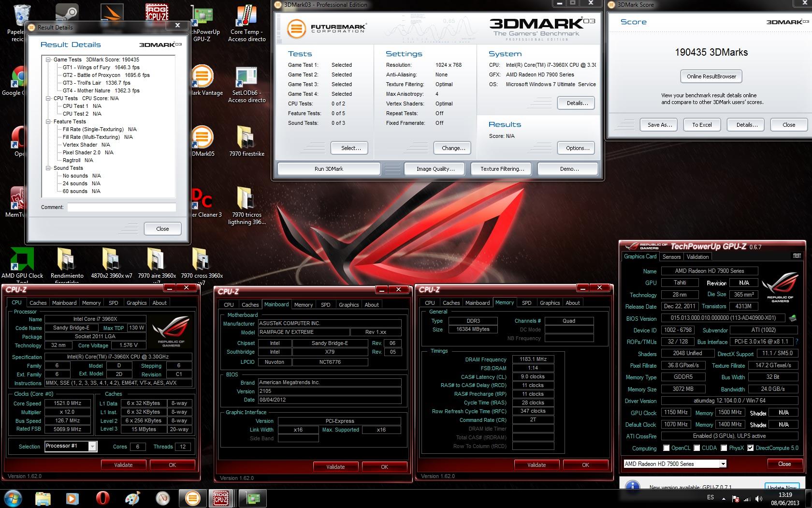Open the Processor #1 selection dropdown
This screenshot has height=508, width=812.
tap(92, 446)
